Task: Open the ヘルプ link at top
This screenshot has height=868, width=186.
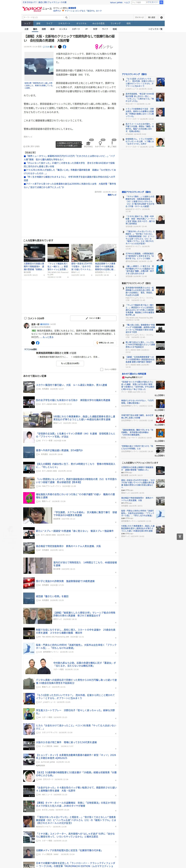Action: 127,2
